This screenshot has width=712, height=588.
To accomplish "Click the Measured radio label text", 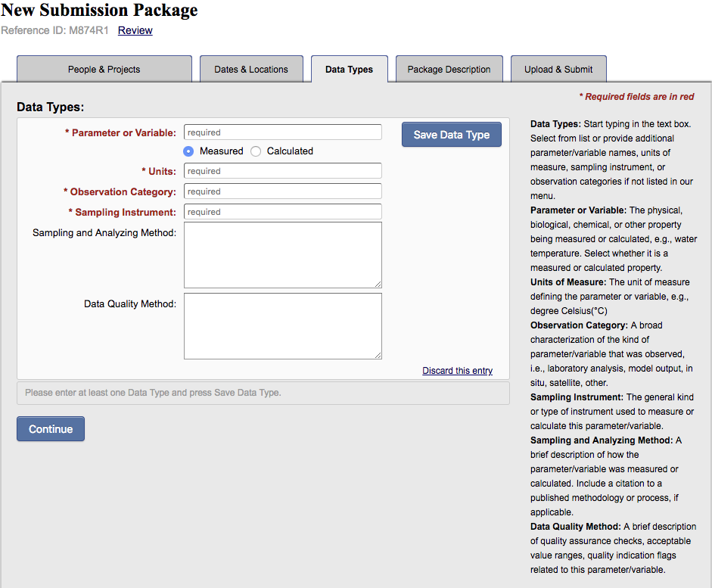I will tap(221, 151).
